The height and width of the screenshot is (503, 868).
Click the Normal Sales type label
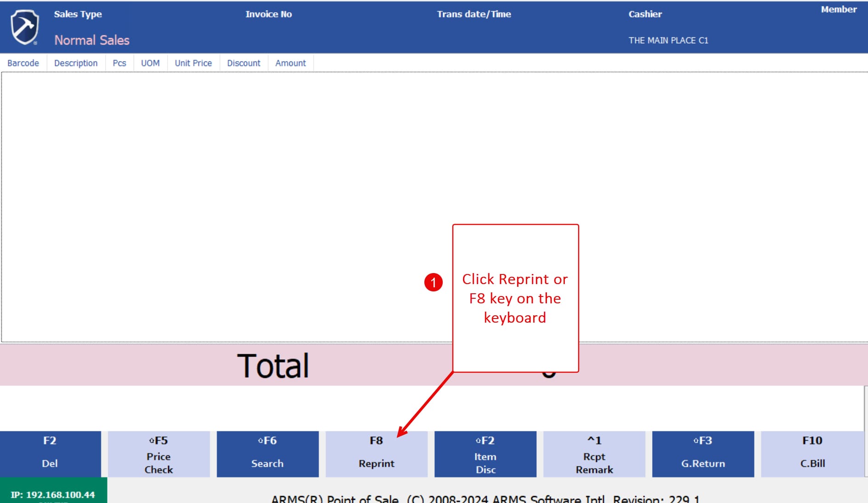tap(92, 40)
